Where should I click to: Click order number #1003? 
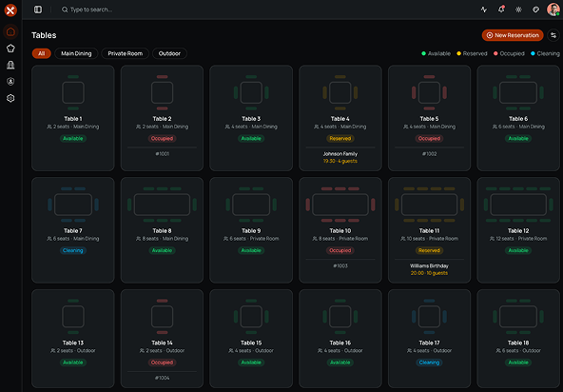pyautogui.click(x=340, y=265)
